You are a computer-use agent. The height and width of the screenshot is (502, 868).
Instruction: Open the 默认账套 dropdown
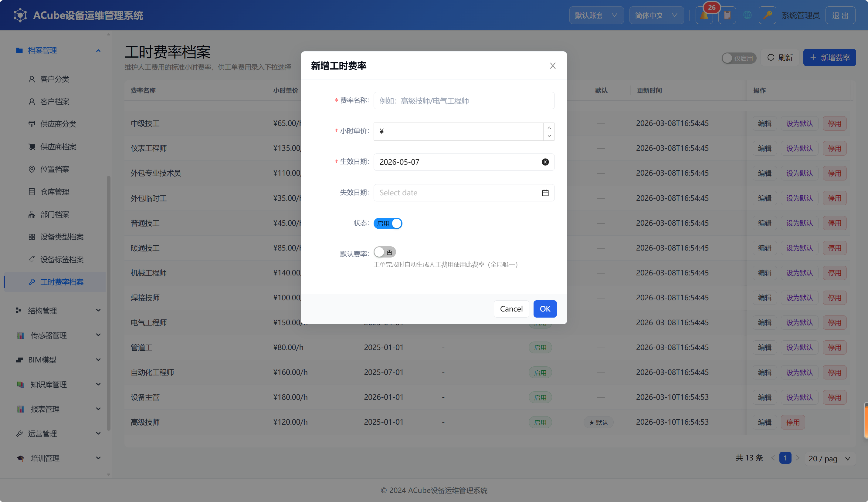596,15
